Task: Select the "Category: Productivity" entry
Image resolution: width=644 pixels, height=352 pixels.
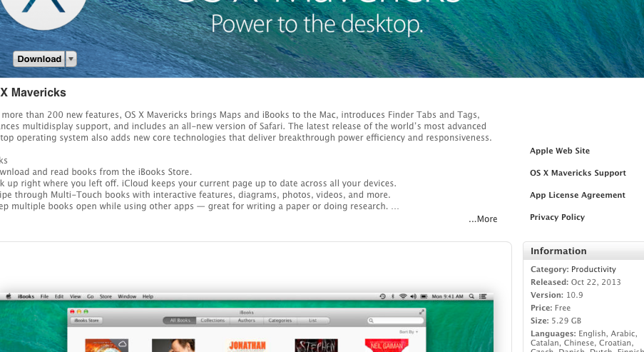Action: [573, 269]
